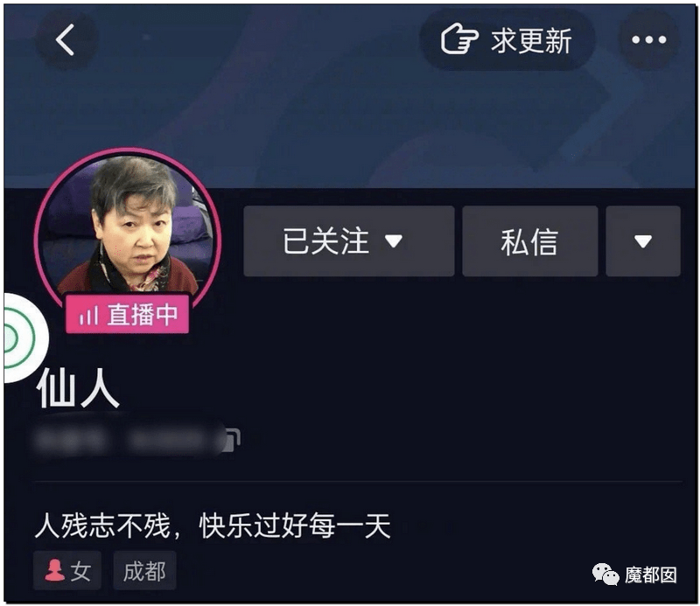
Task: Open the three-dot more options menu
Action: (648, 40)
